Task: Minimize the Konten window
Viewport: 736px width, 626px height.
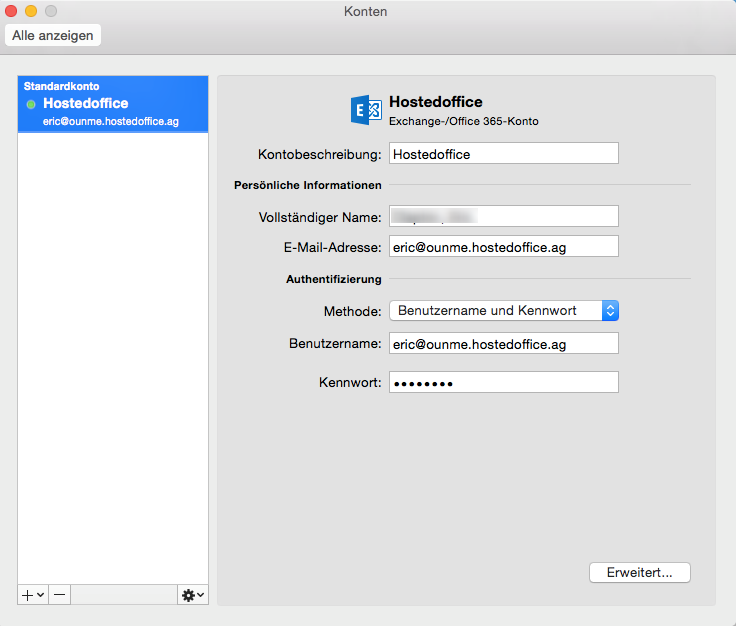Action: (31, 11)
